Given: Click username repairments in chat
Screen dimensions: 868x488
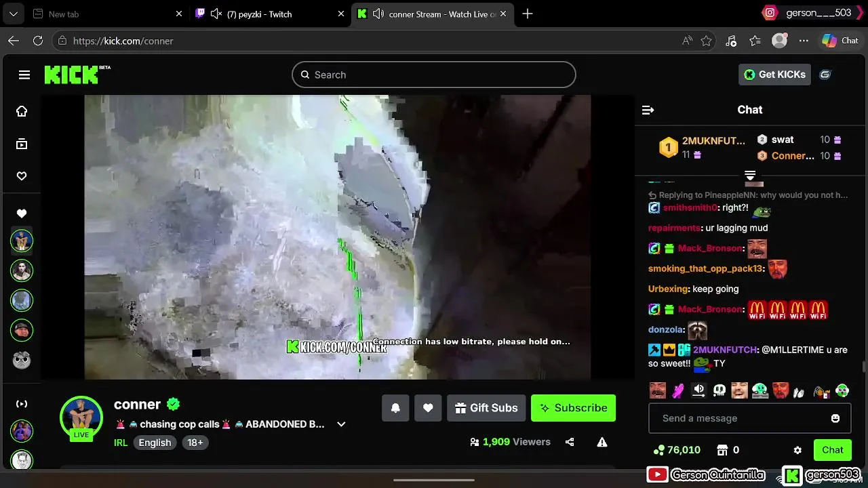Looking at the screenshot, I should [674, 228].
